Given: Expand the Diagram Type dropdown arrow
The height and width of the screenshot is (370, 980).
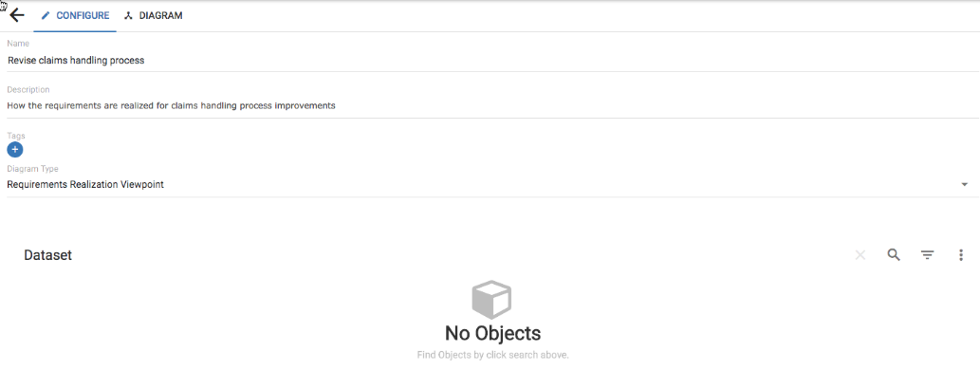Looking at the screenshot, I should pos(965,184).
